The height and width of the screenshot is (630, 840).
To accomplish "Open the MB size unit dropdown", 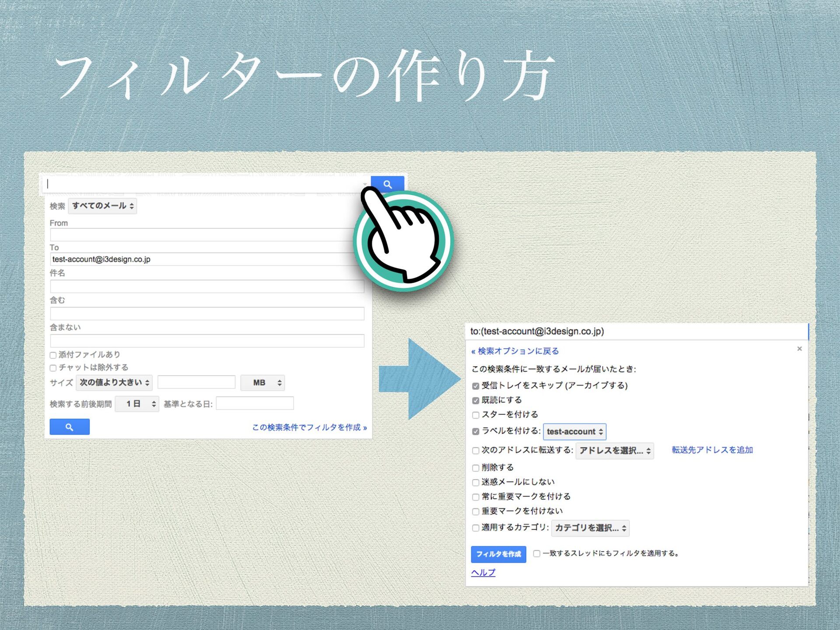I will [262, 383].
